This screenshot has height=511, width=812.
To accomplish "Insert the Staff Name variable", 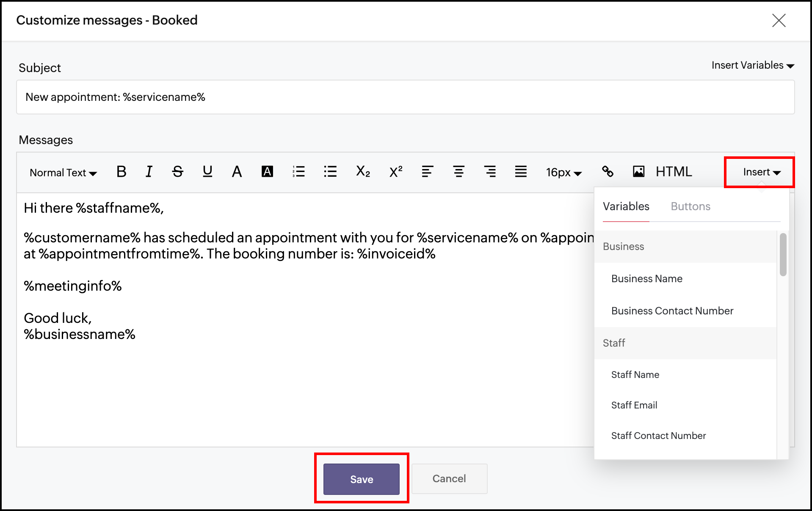I will pos(685,375).
